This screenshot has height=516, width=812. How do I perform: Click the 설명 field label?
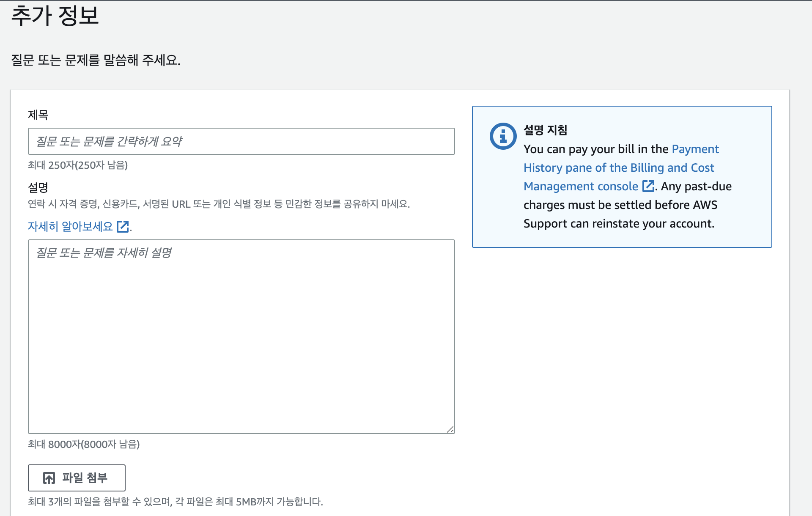(x=38, y=187)
